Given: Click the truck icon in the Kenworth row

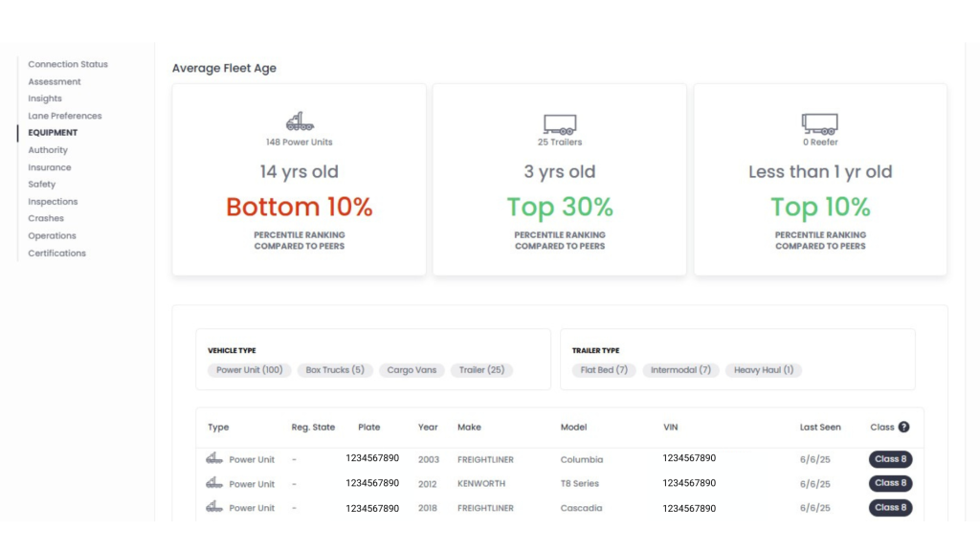Looking at the screenshot, I should click(214, 483).
